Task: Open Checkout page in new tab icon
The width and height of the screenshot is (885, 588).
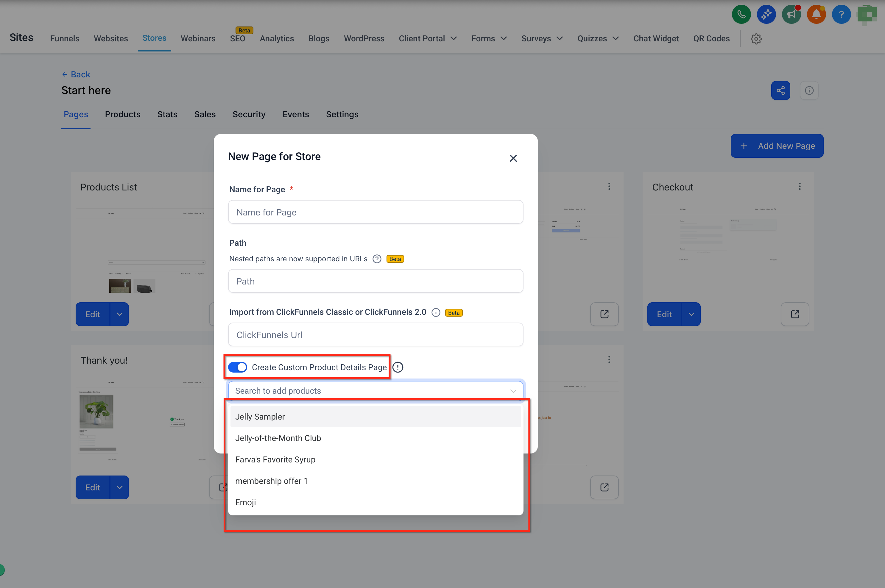Action: [x=794, y=314]
